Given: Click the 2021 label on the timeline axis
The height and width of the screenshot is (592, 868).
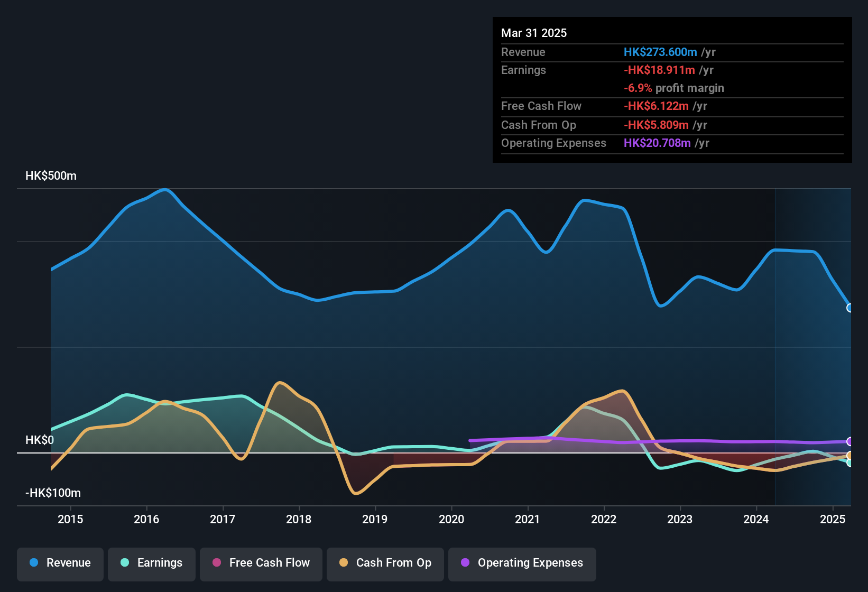Looking at the screenshot, I should coord(527,520).
